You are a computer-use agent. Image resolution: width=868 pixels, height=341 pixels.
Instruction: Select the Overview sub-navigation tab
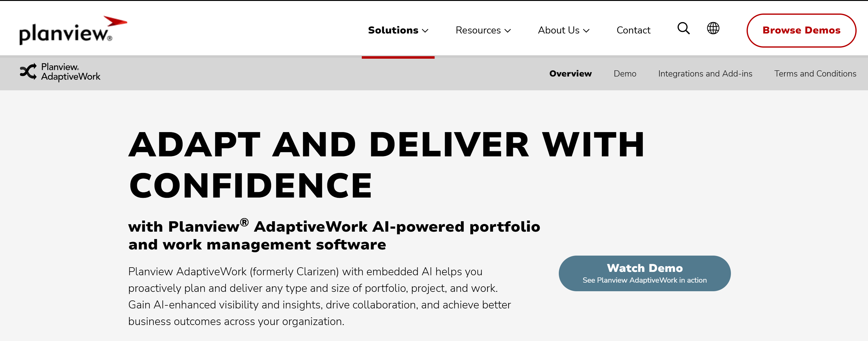[570, 73]
